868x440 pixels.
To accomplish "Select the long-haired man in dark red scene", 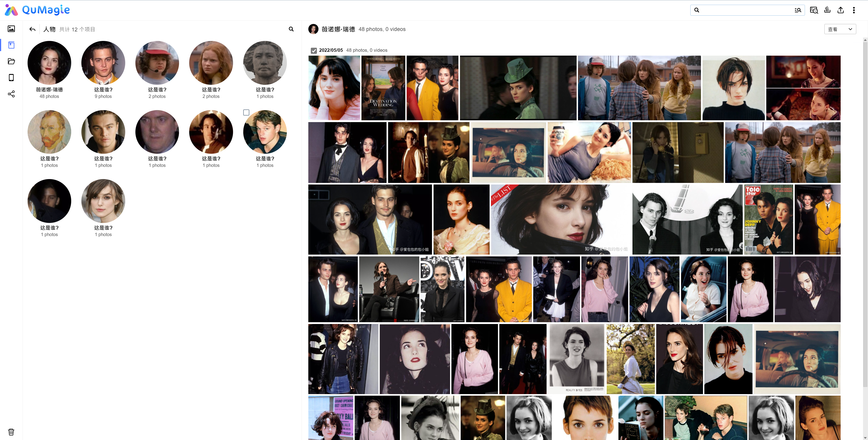I will click(x=211, y=132).
